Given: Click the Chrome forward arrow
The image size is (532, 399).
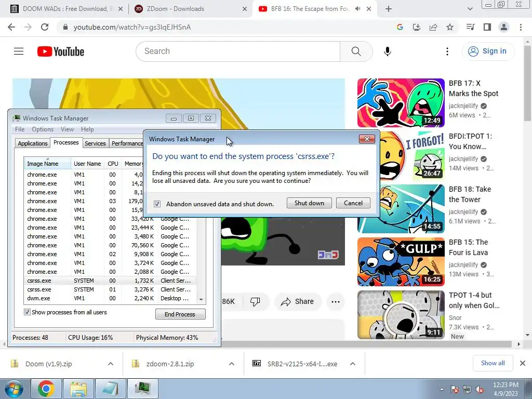Looking at the screenshot, I should coord(28,27).
